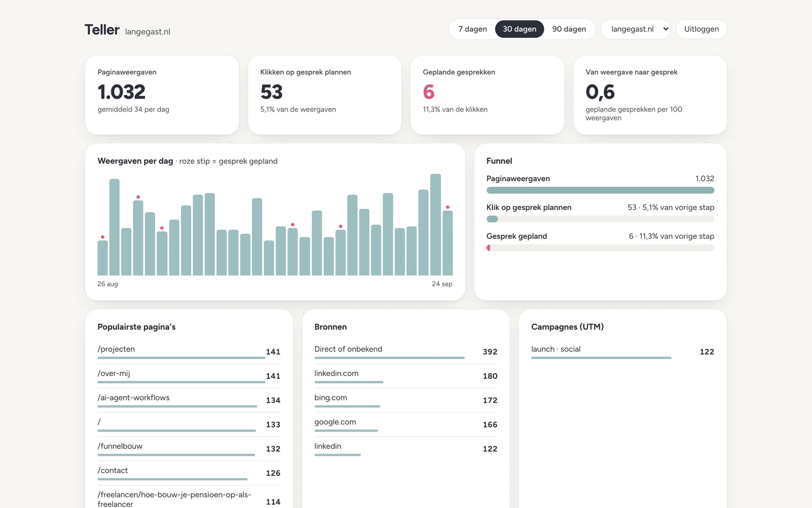Click the 26 aug axis label
Viewport: 812px width, 508px height.
(108, 284)
